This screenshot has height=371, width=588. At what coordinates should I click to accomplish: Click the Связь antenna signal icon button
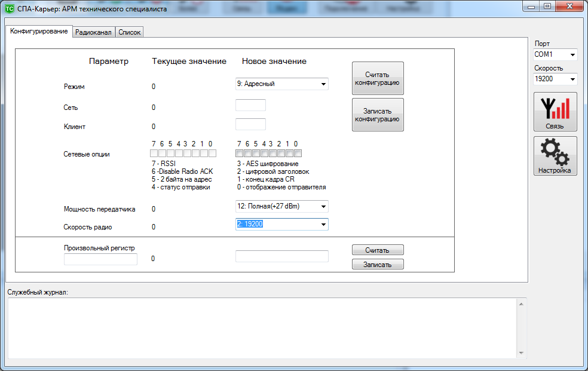coord(555,112)
